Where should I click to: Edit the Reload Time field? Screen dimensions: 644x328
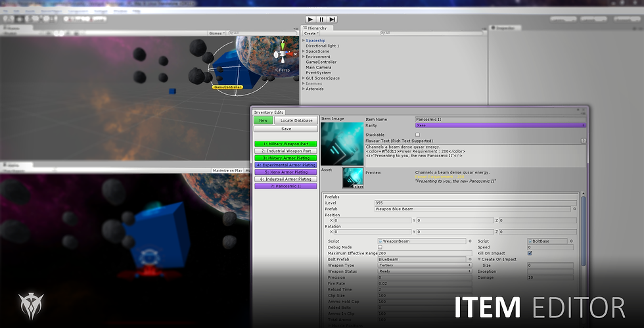click(425, 289)
